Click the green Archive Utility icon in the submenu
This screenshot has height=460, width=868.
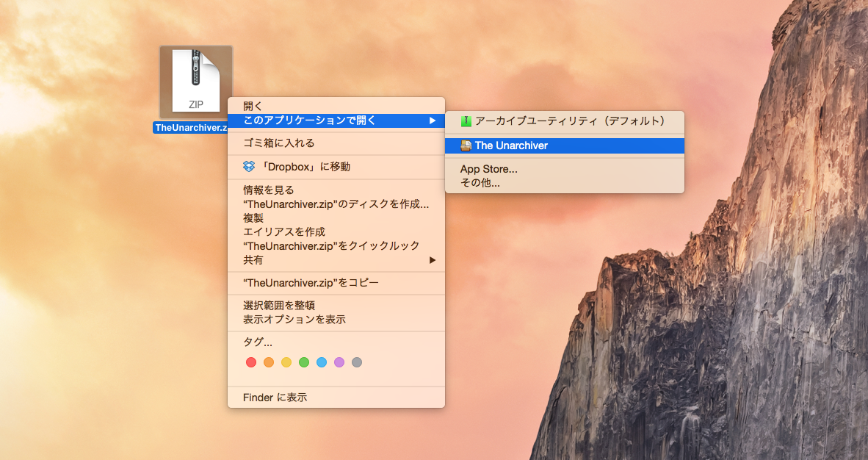click(x=466, y=121)
